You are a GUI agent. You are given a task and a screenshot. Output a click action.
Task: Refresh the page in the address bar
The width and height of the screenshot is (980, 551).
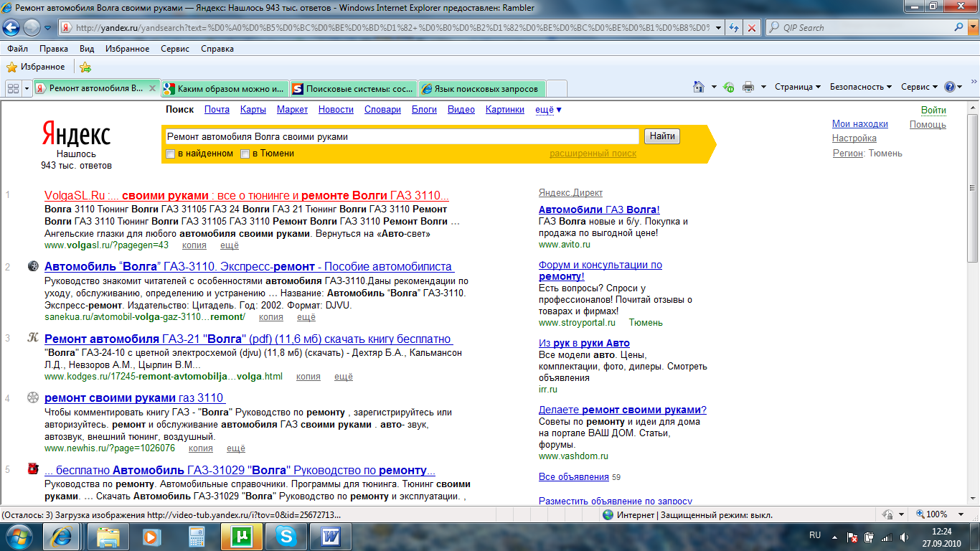point(735,28)
